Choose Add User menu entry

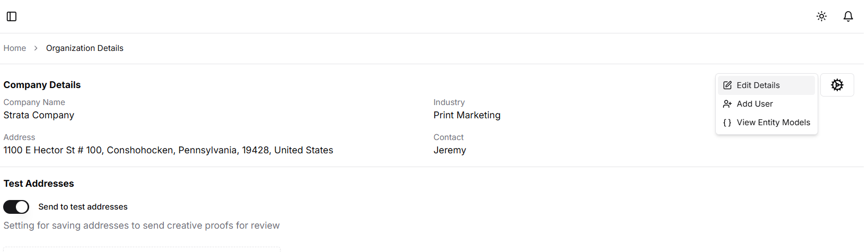[x=766, y=104]
